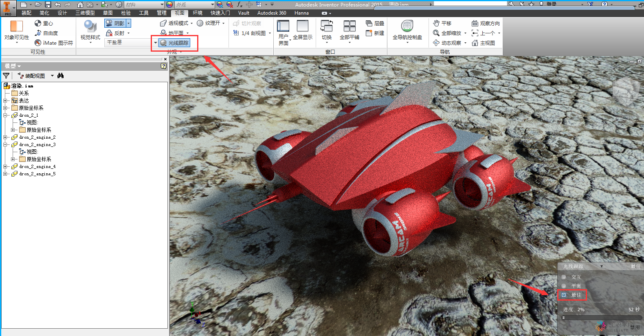This screenshot has width=644, height=336.
Task: Switch to the 装配 assemble ribbon tab
Action: 26,13
